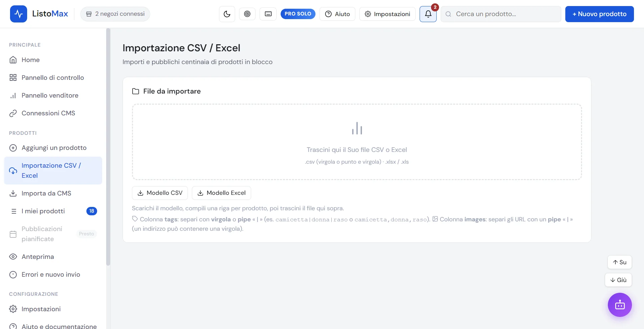Toggle dark mode with moon icon
Screen dimensions: 644x329
click(227, 14)
